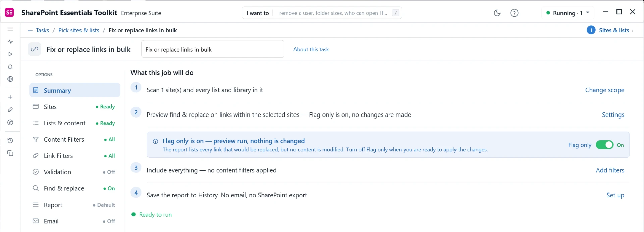
Task: Click the 'What this job will do' heading
Action: (162, 73)
